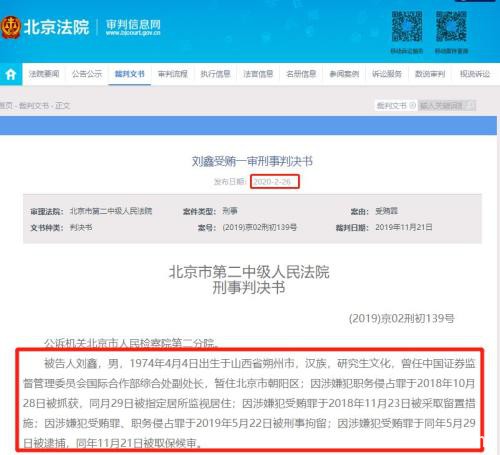The image size is (500, 455).
Task: Click the case number (2019)京02刑初139号 in the info table
Action: click(260, 228)
